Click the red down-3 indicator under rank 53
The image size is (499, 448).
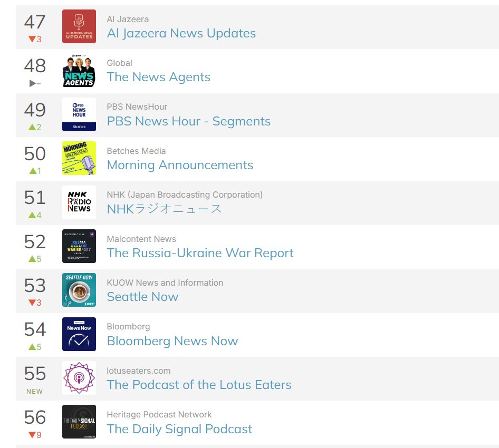[x=35, y=303]
